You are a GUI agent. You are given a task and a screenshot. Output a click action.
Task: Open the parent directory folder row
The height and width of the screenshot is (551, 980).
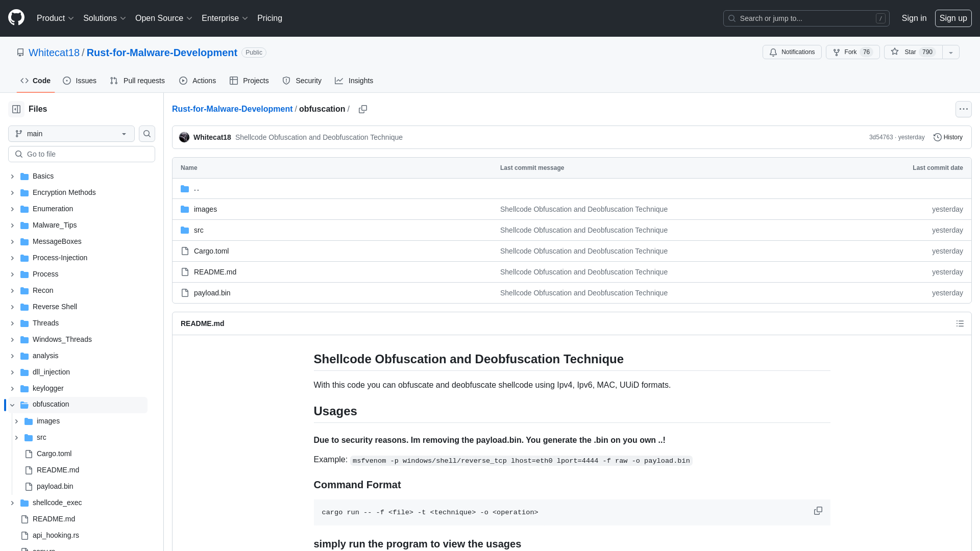[572, 189]
